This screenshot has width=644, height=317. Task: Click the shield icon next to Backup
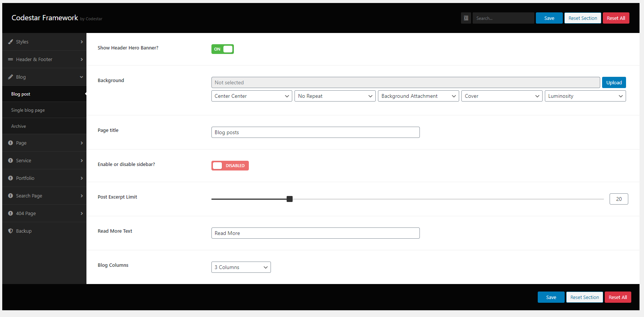pyautogui.click(x=10, y=231)
